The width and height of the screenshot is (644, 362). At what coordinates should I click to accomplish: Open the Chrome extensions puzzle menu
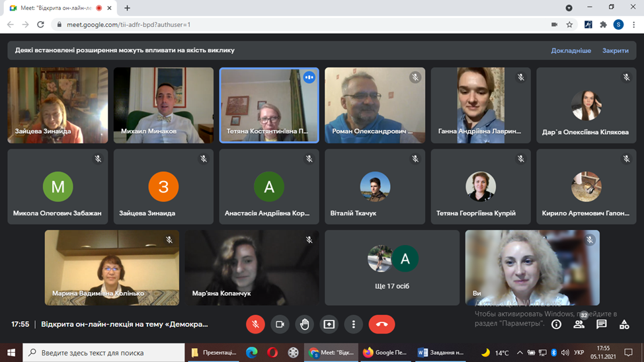(x=603, y=24)
